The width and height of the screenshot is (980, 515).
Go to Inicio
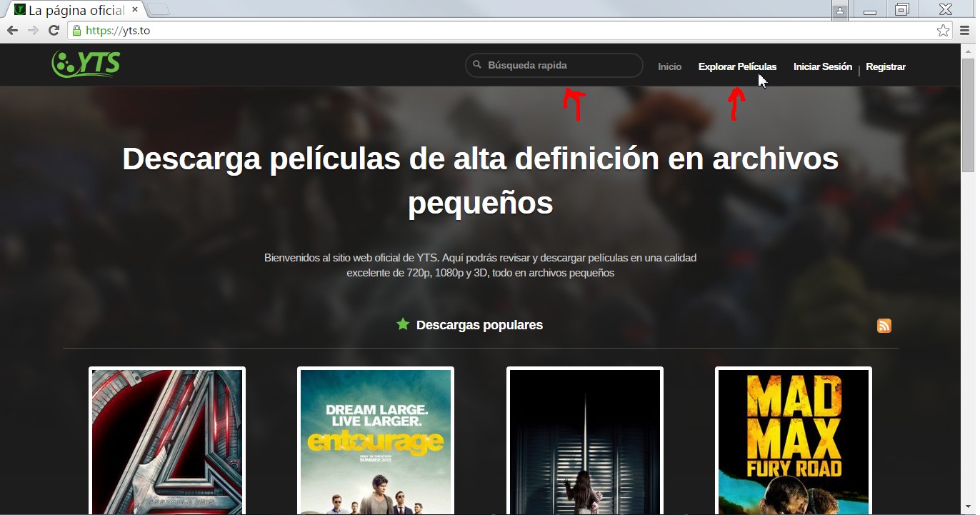(669, 66)
